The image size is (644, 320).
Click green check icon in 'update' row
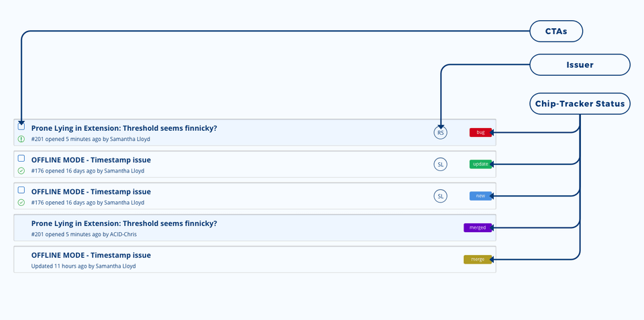coord(21,171)
